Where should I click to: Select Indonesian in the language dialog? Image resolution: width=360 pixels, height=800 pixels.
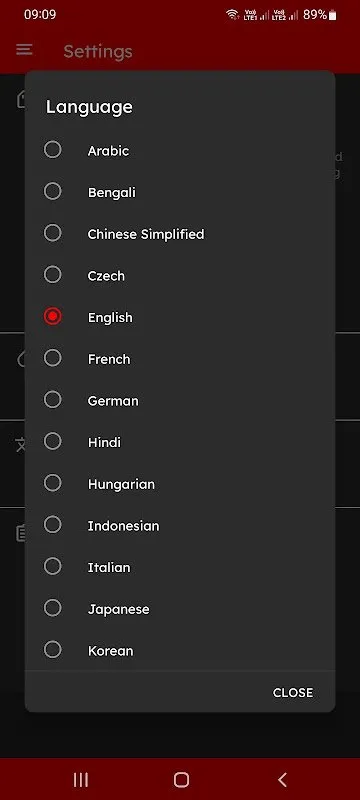click(53, 525)
